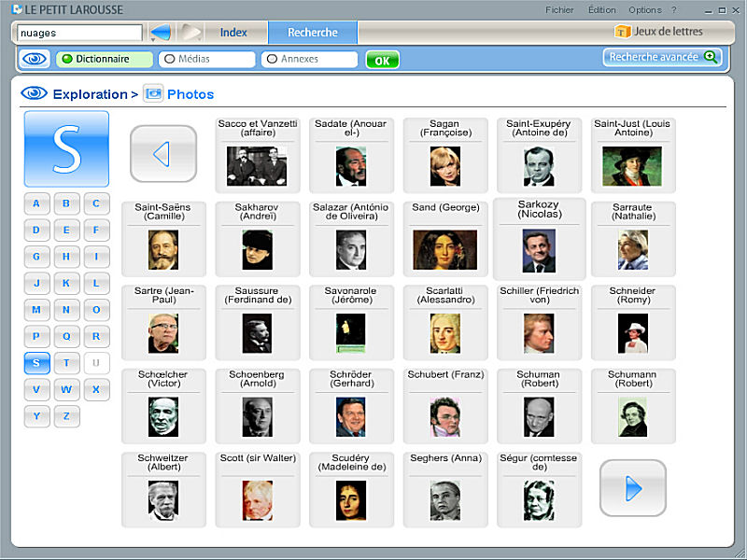Screen dimensions: 747x560
Task: Select the Annexes radio option
Action: click(309, 59)
